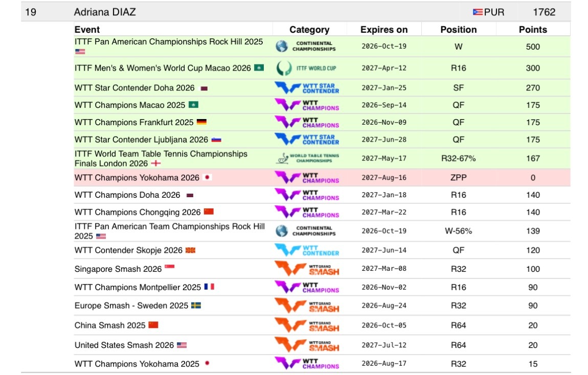Click WTT Champions logo in Montpellier 2025 row
The width and height of the screenshot is (588, 375).
307,287
